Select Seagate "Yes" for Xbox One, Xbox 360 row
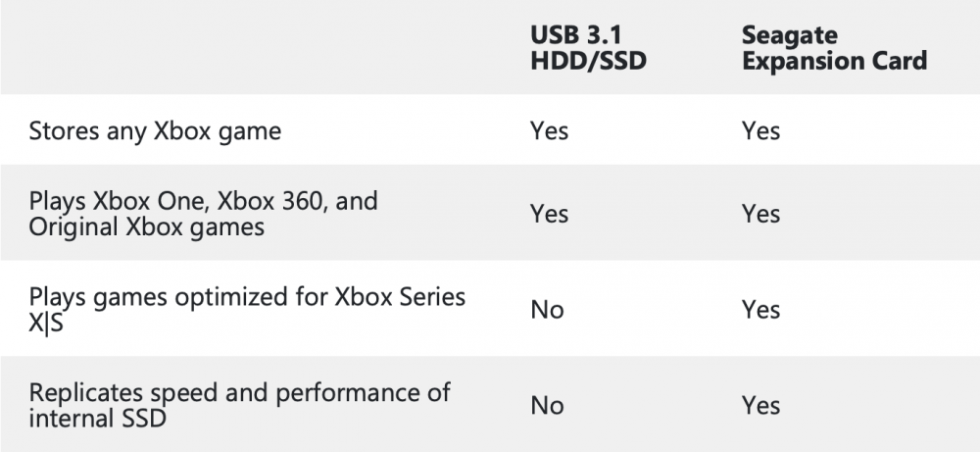Screen dimensions: 980x452 click(760, 213)
